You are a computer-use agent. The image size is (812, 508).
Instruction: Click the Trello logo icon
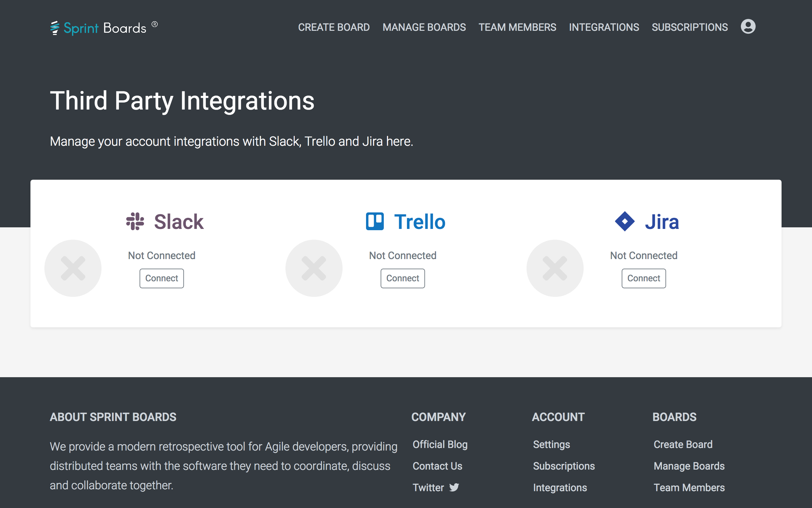(x=375, y=221)
